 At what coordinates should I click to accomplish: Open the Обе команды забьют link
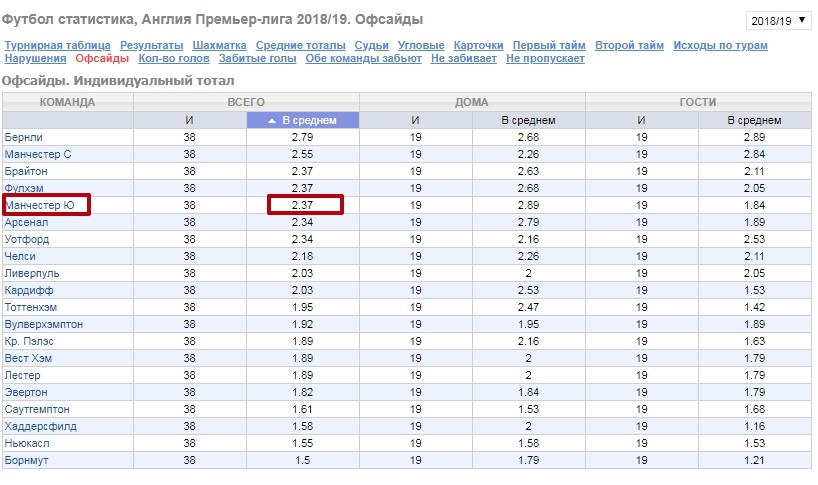(364, 58)
